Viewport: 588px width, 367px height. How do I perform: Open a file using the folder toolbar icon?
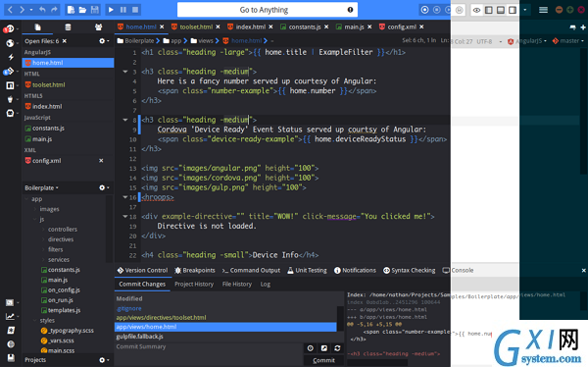tap(82, 10)
